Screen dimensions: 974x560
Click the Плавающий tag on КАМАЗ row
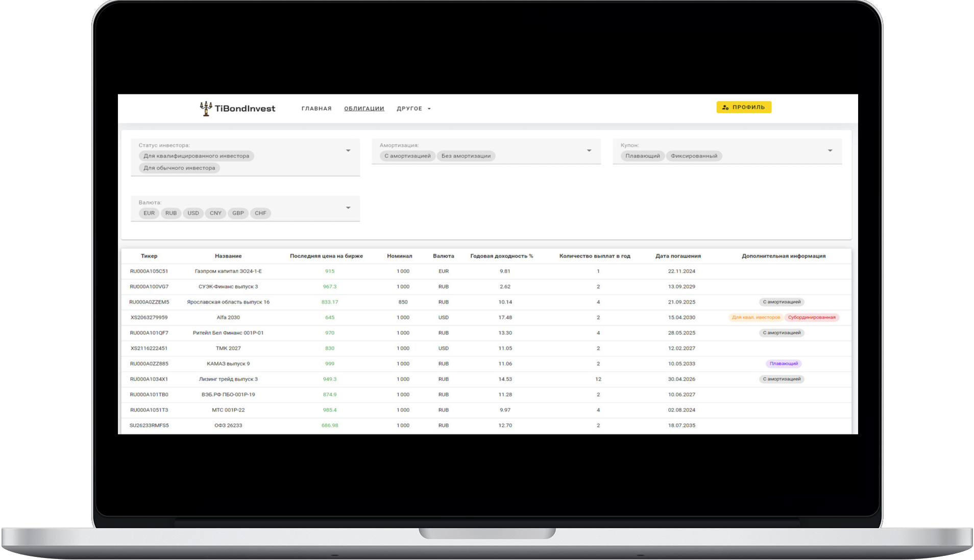pyautogui.click(x=784, y=364)
